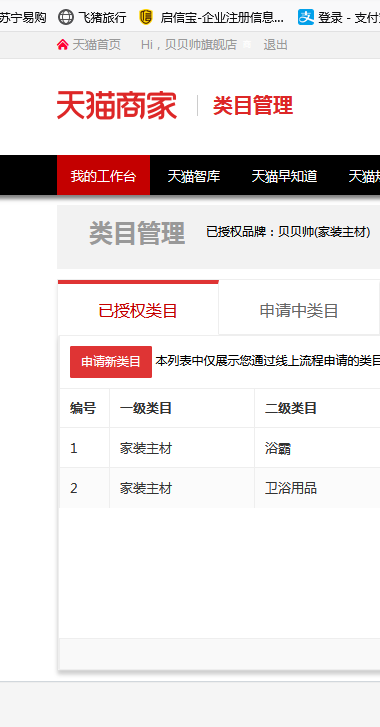Open the Alipay 登录 bookmark icon
380x727 pixels.
(x=306, y=17)
